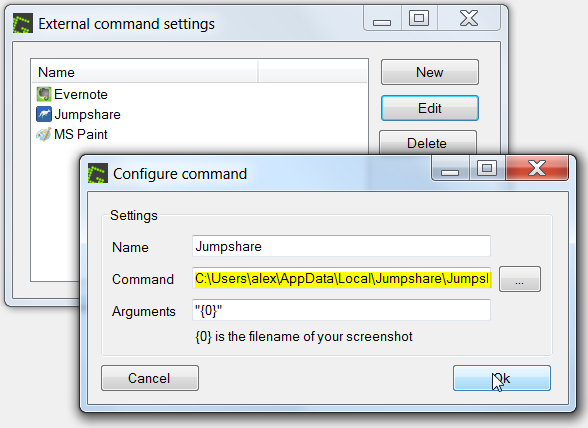Click the Evernote icon in the command list
Screen dimensions: 588x428
pyautogui.click(x=44, y=94)
